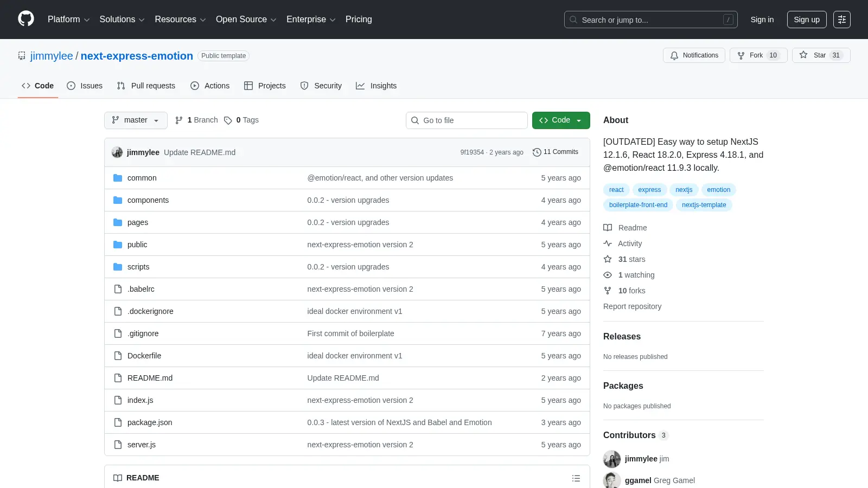This screenshot has width=868, height=488.
Task: Open the Pricing page
Action: point(359,20)
